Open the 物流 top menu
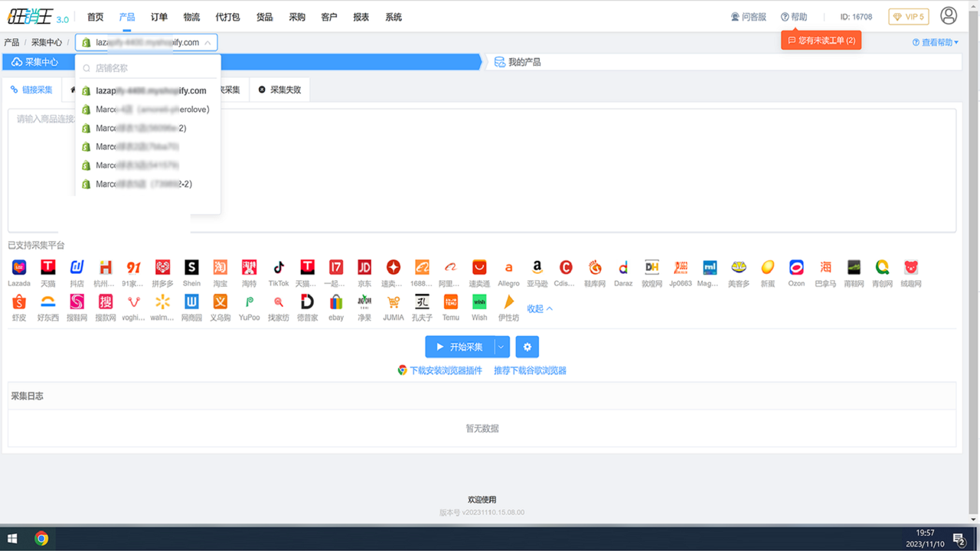 click(191, 17)
